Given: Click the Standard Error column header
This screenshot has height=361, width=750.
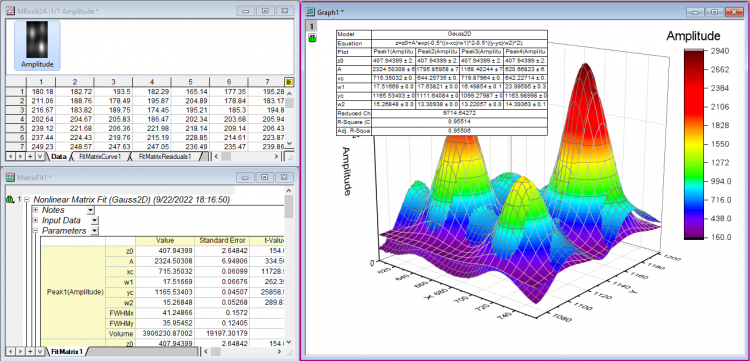Looking at the screenshot, I should (x=222, y=241).
